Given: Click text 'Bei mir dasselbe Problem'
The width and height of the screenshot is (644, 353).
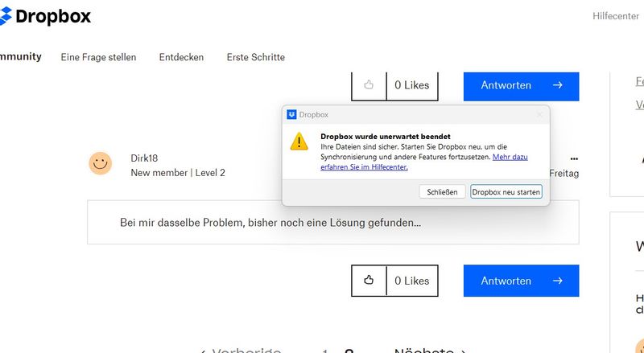Looking at the screenshot, I should click(182, 223).
